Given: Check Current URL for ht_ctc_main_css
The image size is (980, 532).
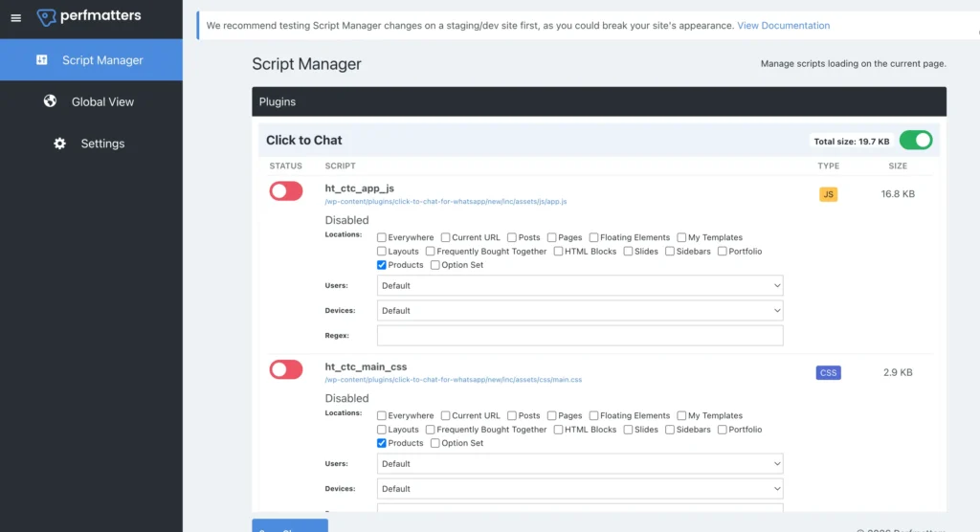Looking at the screenshot, I should tap(445, 415).
